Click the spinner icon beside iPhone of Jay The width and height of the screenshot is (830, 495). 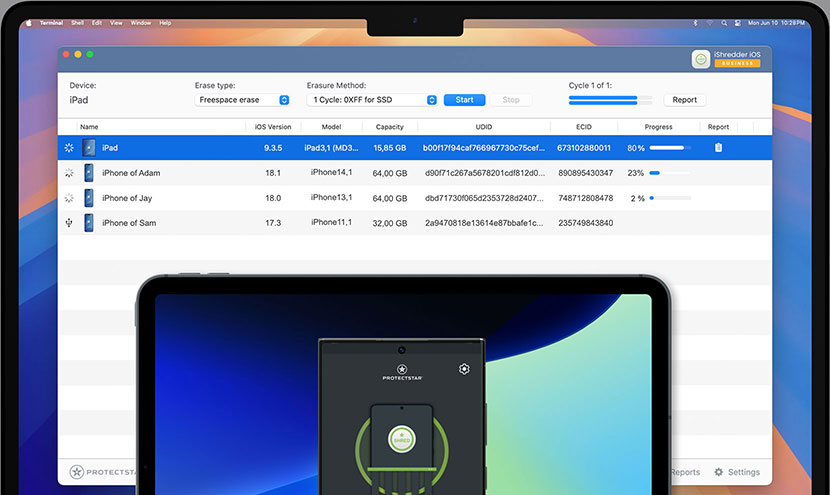pyautogui.click(x=68, y=198)
